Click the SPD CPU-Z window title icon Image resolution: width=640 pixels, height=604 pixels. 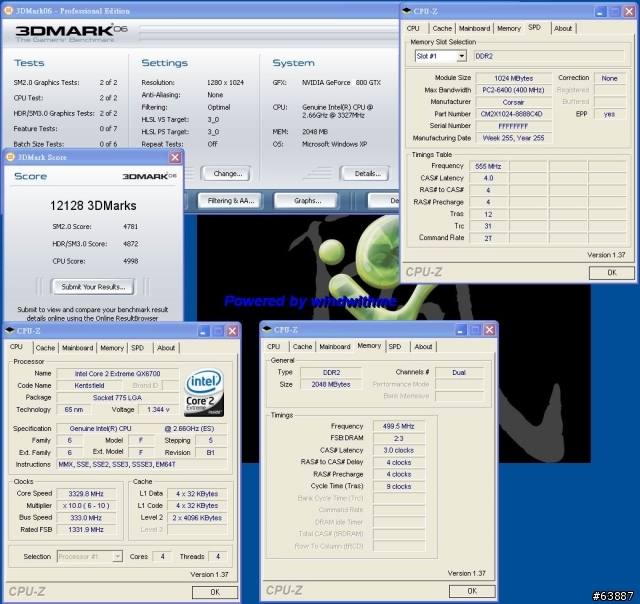click(x=406, y=11)
